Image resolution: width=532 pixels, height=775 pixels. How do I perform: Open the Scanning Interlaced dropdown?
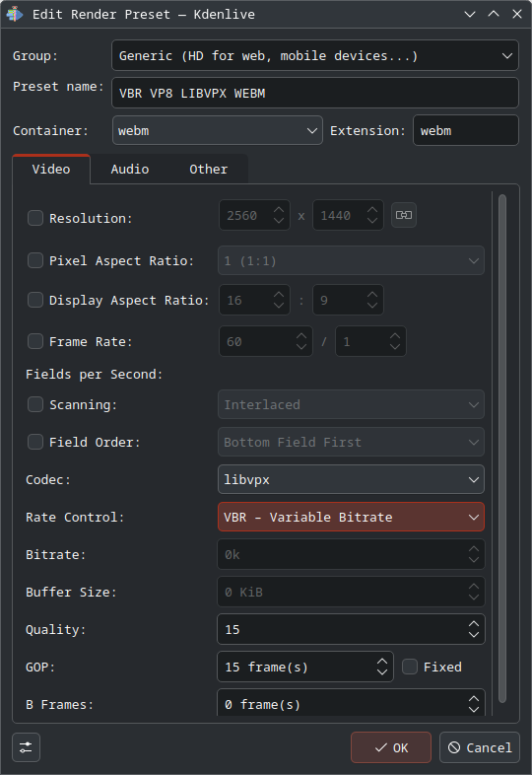(351, 405)
